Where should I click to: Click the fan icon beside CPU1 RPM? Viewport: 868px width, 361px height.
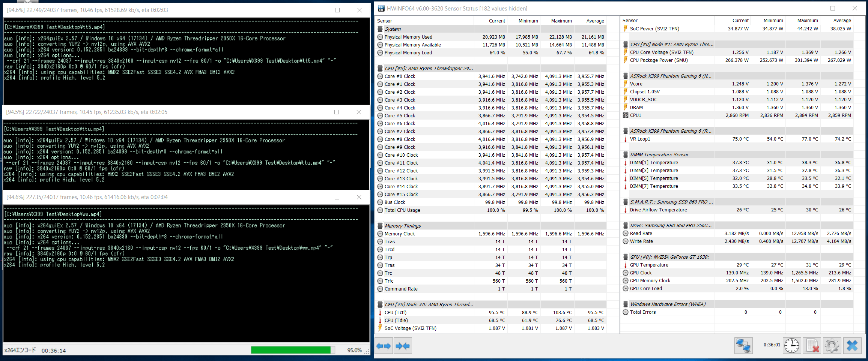click(625, 115)
